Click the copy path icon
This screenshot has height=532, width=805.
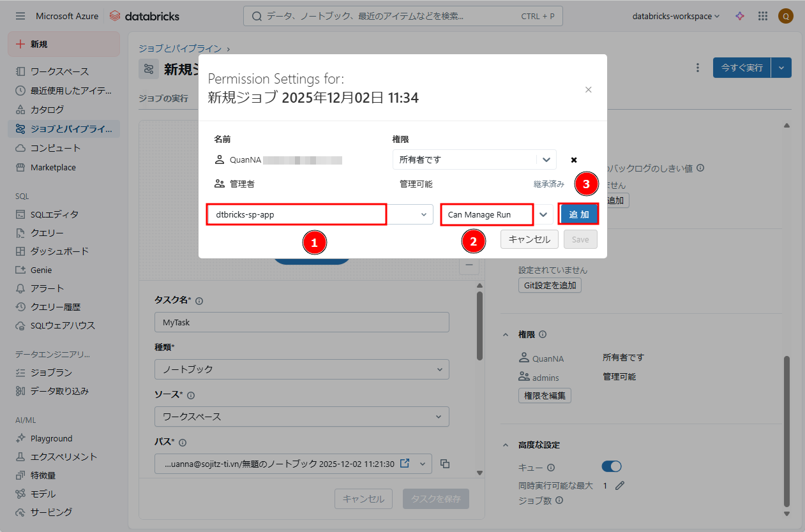pos(446,464)
